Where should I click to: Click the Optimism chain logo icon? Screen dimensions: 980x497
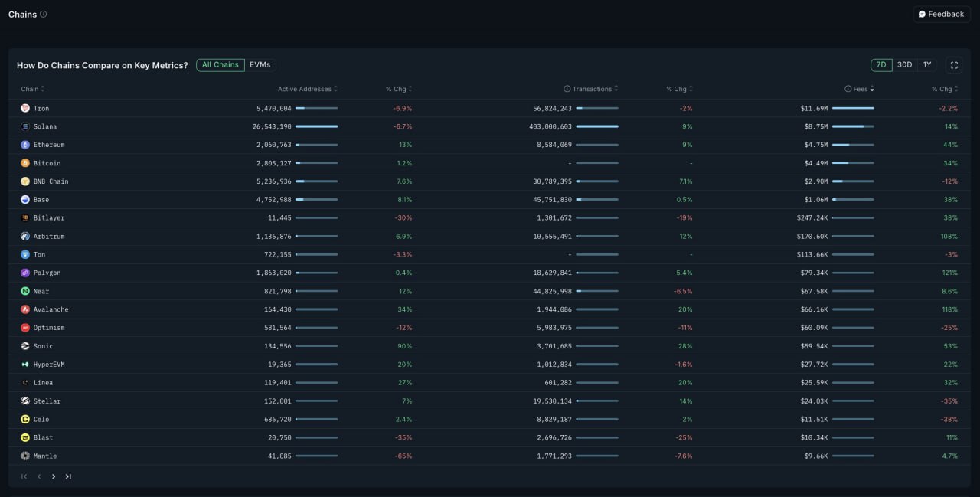[25, 328]
